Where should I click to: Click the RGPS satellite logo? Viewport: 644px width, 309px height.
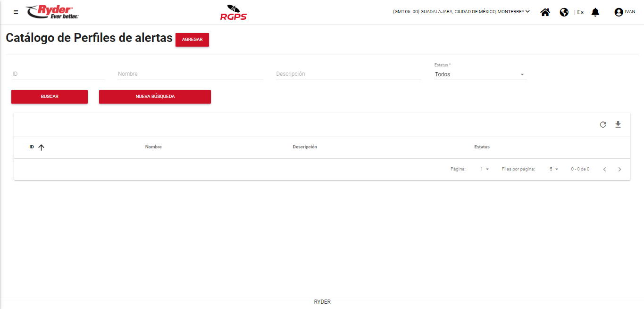233,13
